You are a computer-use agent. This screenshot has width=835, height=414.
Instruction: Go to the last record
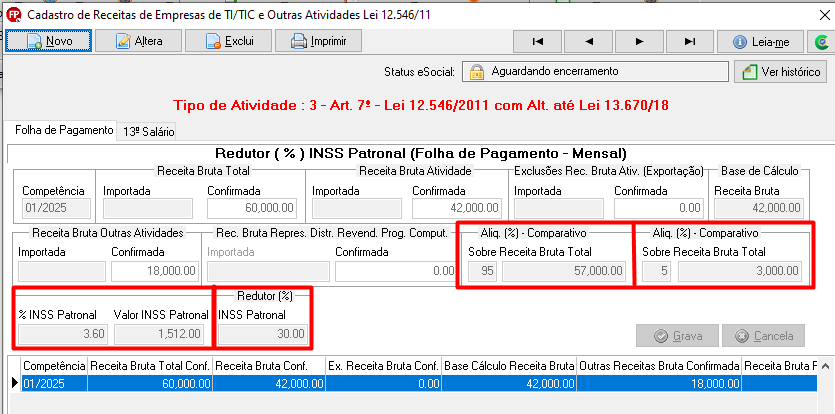690,42
